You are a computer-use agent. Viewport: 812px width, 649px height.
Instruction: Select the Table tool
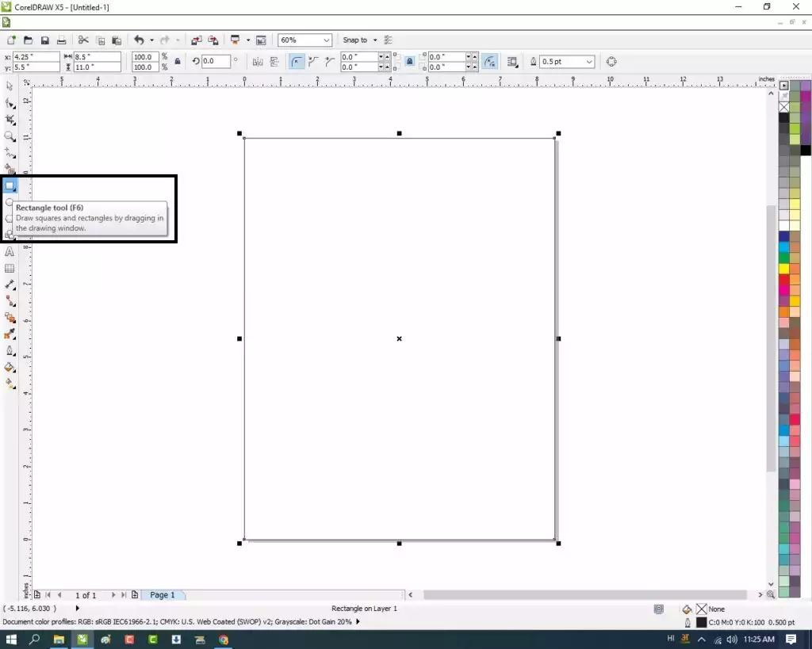click(x=10, y=269)
